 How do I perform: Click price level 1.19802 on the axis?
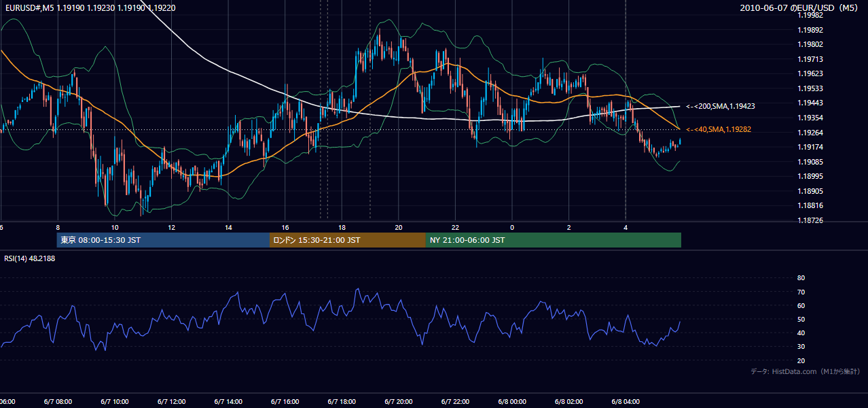point(810,44)
